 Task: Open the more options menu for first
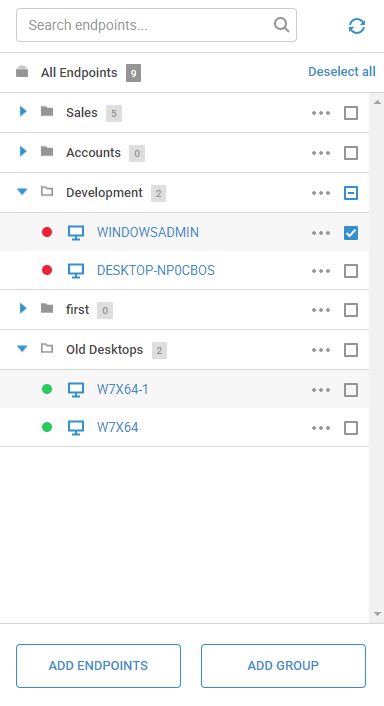coord(321,310)
